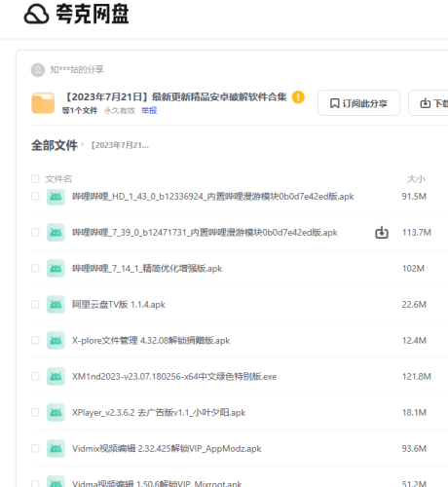Click the yellow folder icon for shared collection
Image resolution: width=448 pixels, height=487 pixels.
pyautogui.click(x=43, y=103)
